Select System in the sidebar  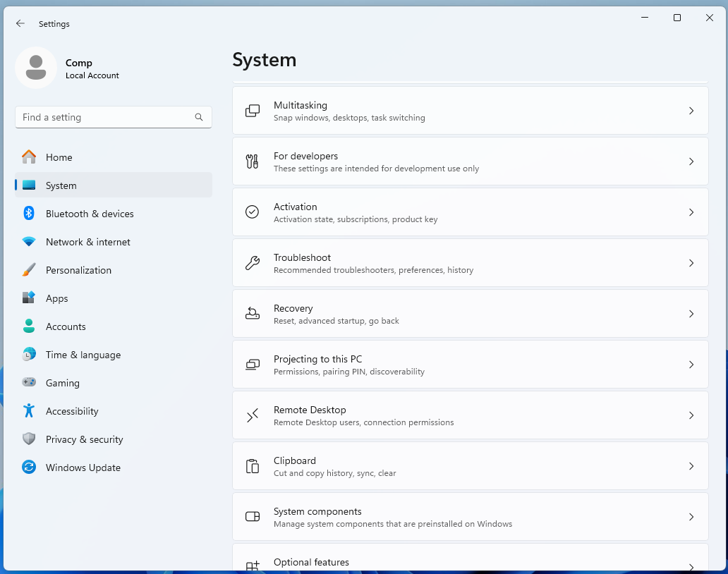(x=114, y=185)
